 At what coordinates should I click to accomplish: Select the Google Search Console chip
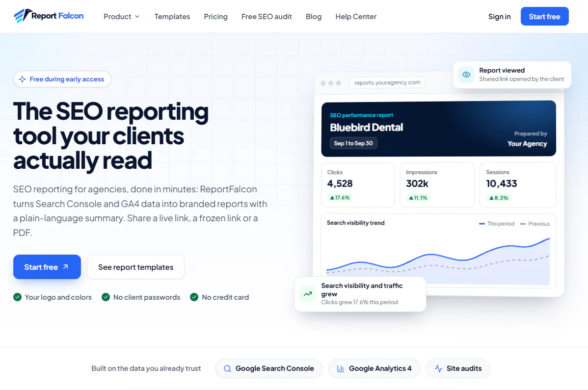click(x=268, y=368)
